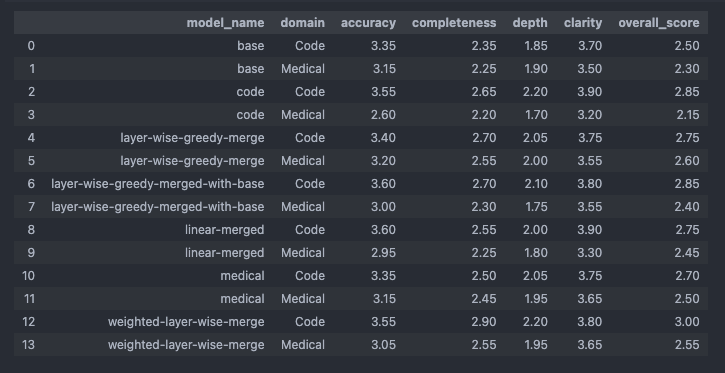Image resolution: width=725 pixels, height=373 pixels.
Task: Click depth value 1.80 in row 9
Action: pos(536,253)
